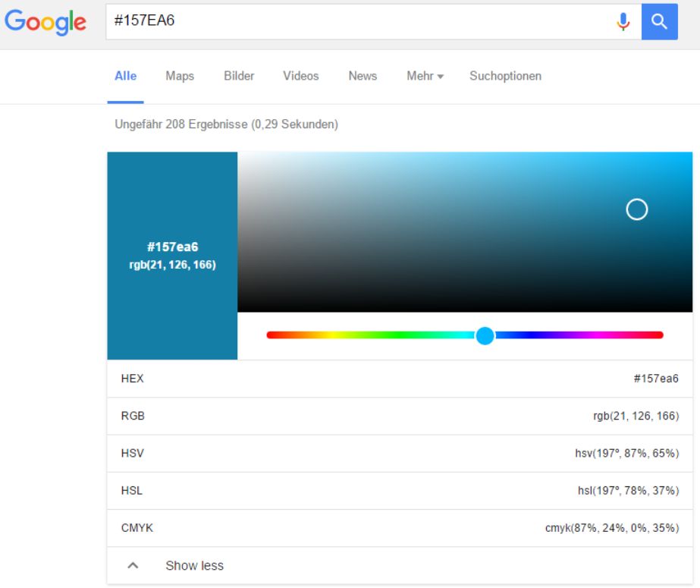Select the HSL row value
Screen dimensions: 700x588
point(628,490)
